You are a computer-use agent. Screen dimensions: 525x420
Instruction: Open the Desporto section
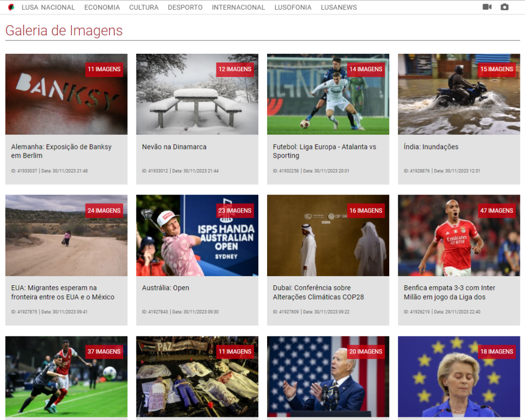[x=185, y=7]
